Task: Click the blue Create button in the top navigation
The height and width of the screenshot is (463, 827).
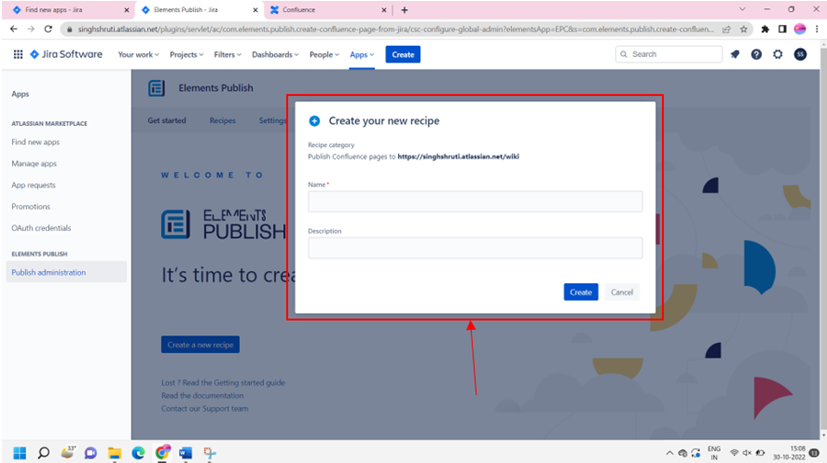Action: click(403, 54)
